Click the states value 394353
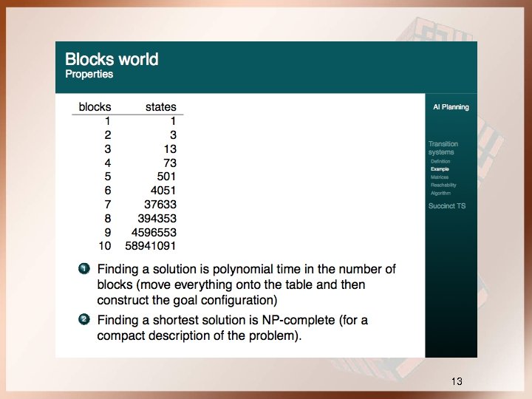532x399 pixels. tap(157, 218)
